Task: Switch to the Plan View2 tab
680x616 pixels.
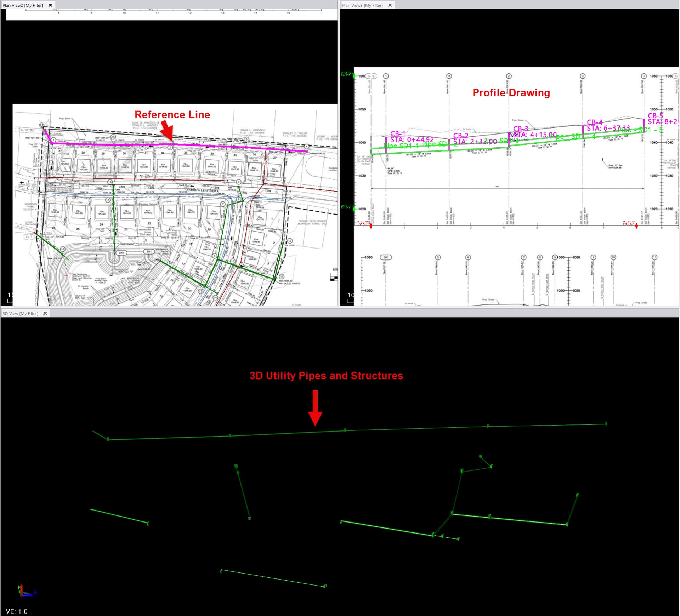Action: click(x=23, y=5)
